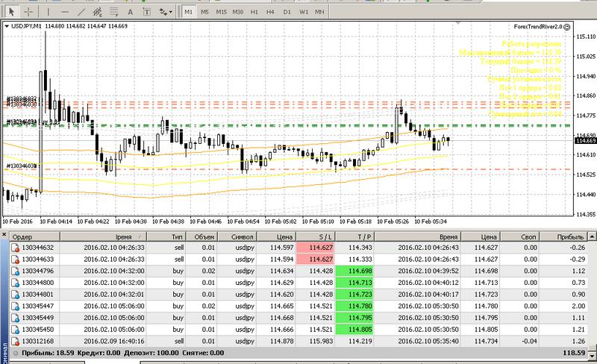The width and height of the screenshot is (597, 364).
Task: Activate the crosshair tool
Action: coord(28,12)
